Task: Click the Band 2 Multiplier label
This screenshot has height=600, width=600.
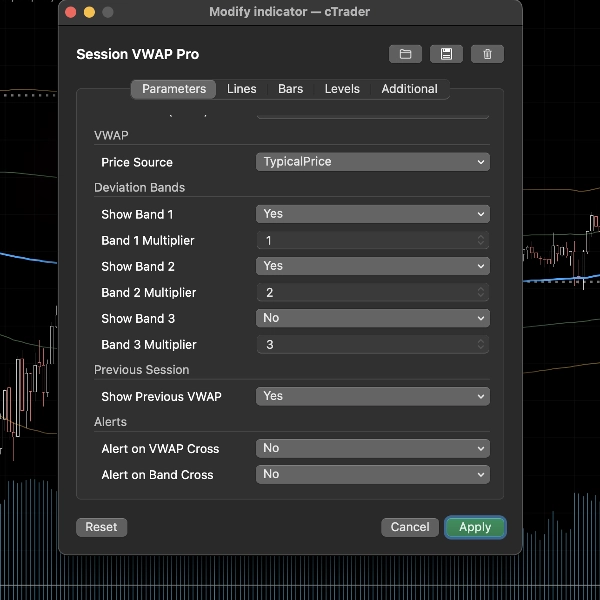Action: [148, 292]
